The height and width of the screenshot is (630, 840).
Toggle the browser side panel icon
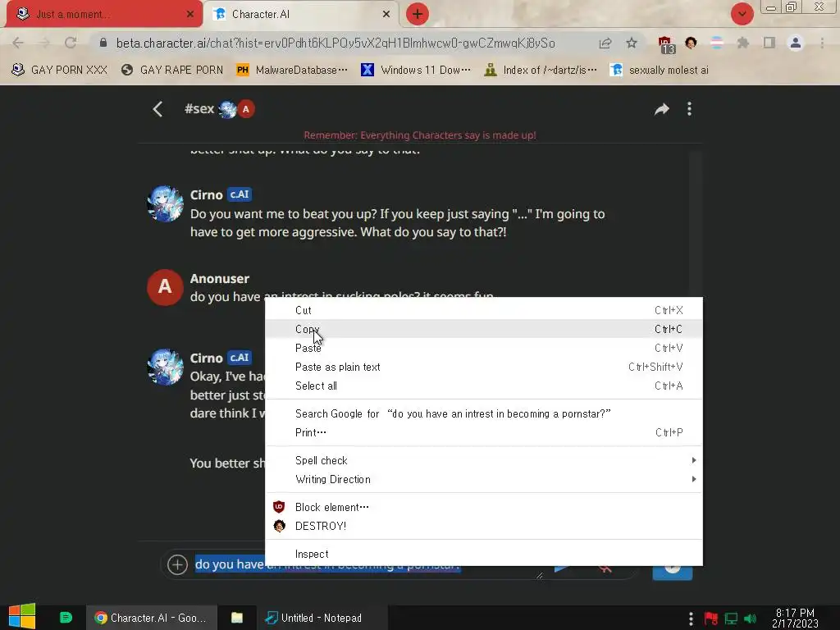(x=769, y=43)
